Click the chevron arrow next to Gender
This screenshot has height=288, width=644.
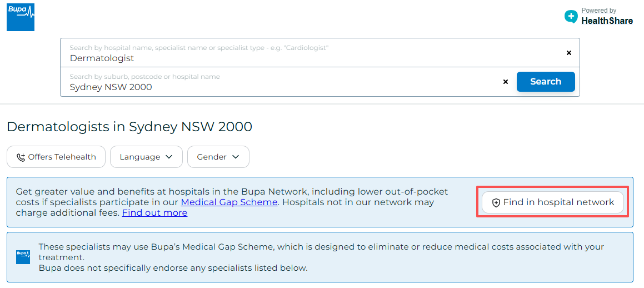click(236, 157)
